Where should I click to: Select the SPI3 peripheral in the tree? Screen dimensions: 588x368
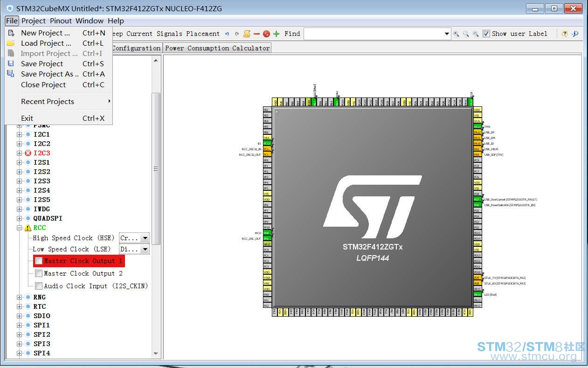tap(42, 344)
